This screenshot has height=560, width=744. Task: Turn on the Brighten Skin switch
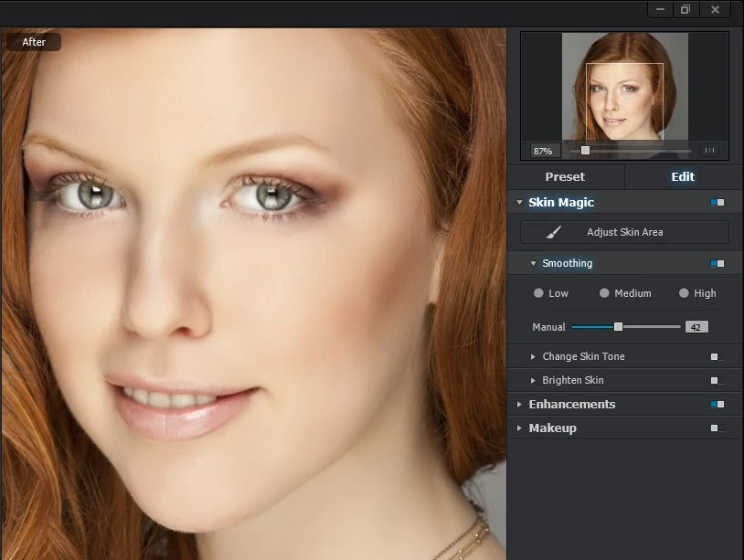point(717,380)
